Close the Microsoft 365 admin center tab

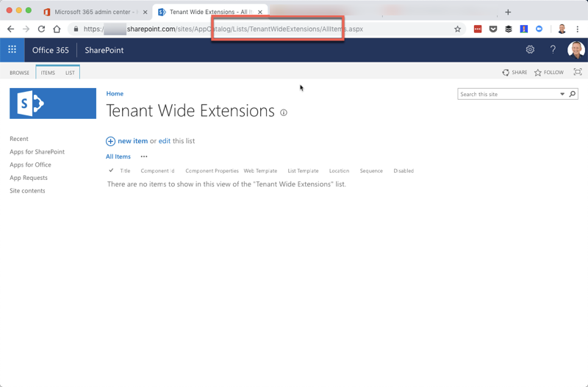pyautogui.click(x=145, y=12)
